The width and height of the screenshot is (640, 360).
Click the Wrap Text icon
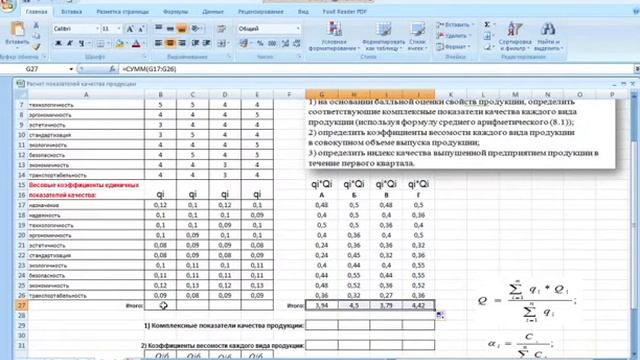pyautogui.click(x=221, y=28)
